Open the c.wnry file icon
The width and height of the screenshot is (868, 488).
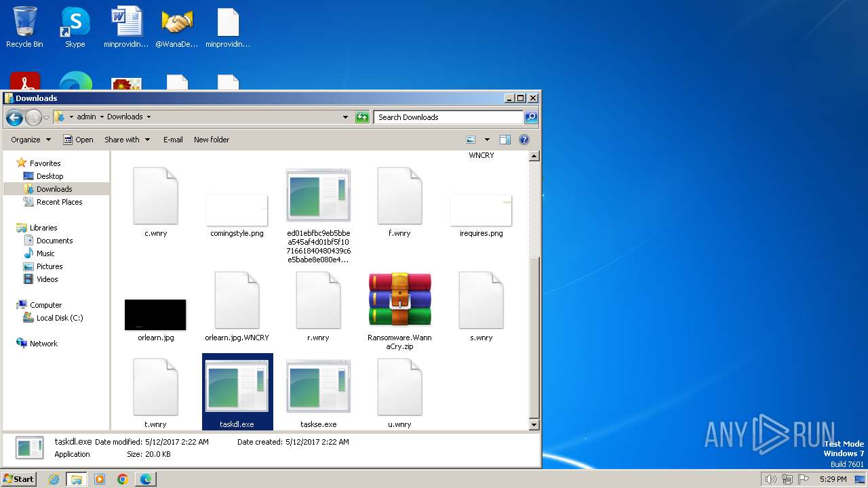pos(156,197)
